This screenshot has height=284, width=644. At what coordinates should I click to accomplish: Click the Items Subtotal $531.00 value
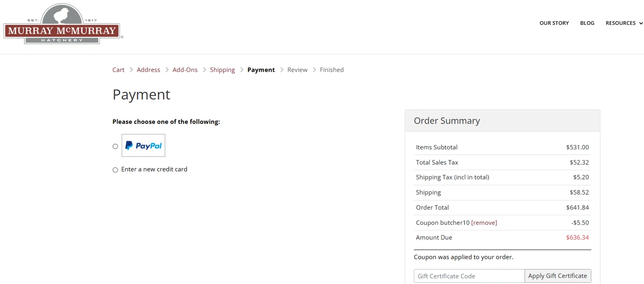pos(577,147)
